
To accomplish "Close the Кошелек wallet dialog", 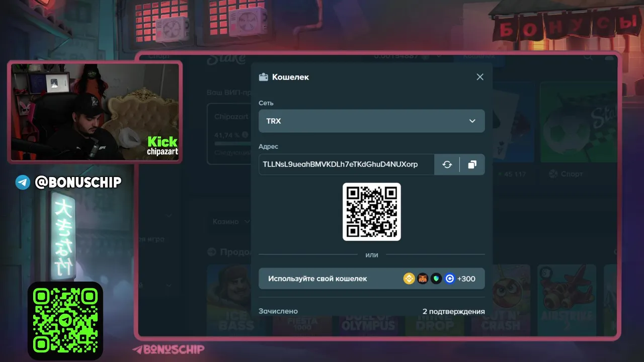I will coord(480,77).
